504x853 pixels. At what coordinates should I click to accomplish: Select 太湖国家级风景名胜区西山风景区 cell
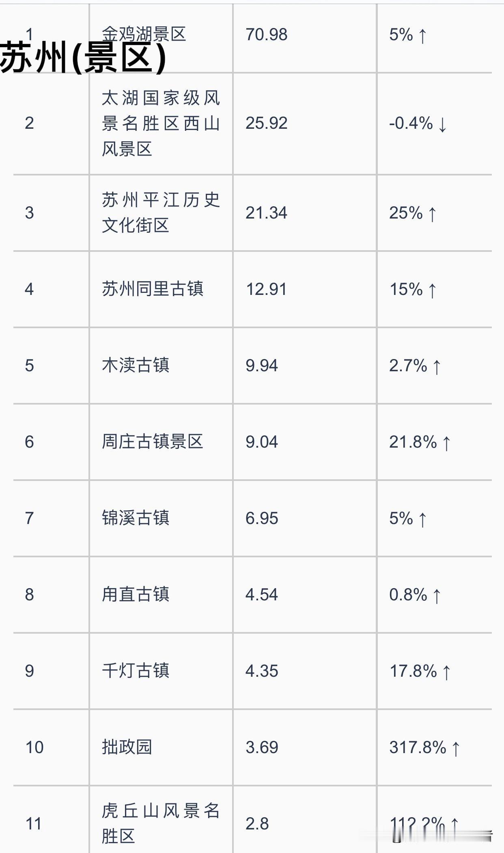point(161,123)
